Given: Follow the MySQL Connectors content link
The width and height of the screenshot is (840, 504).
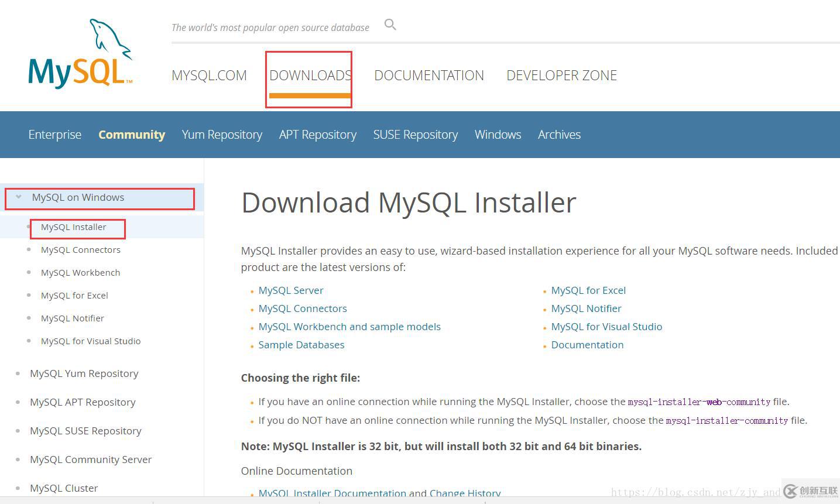Looking at the screenshot, I should [x=303, y=308].
